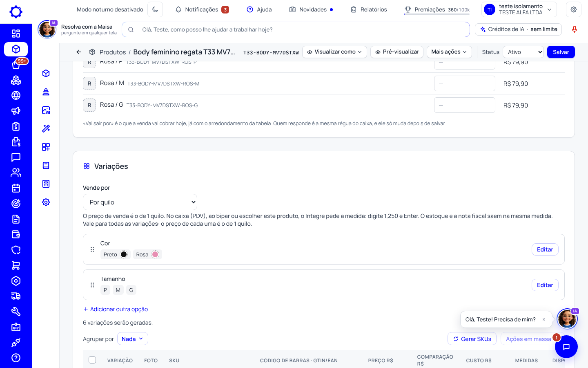Click the Rosa color swatch
Viewport: 588px width, 368px height.
point(155,254)
